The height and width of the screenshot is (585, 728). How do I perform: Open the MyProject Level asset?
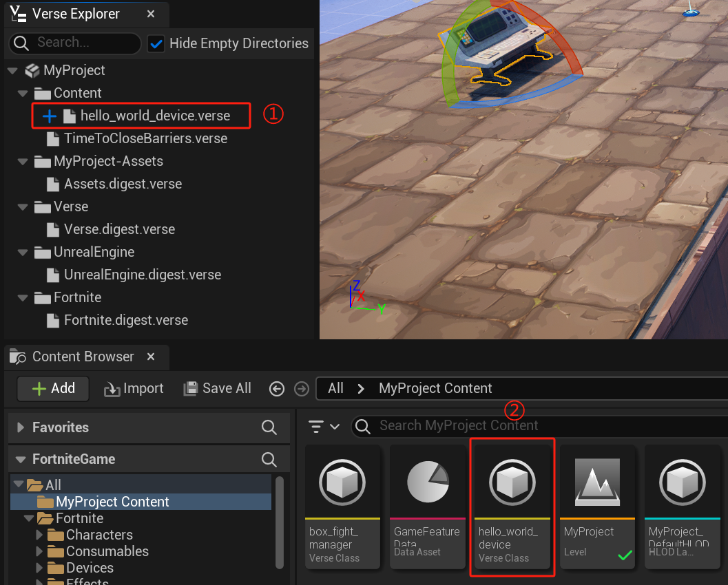pos(597,482)
